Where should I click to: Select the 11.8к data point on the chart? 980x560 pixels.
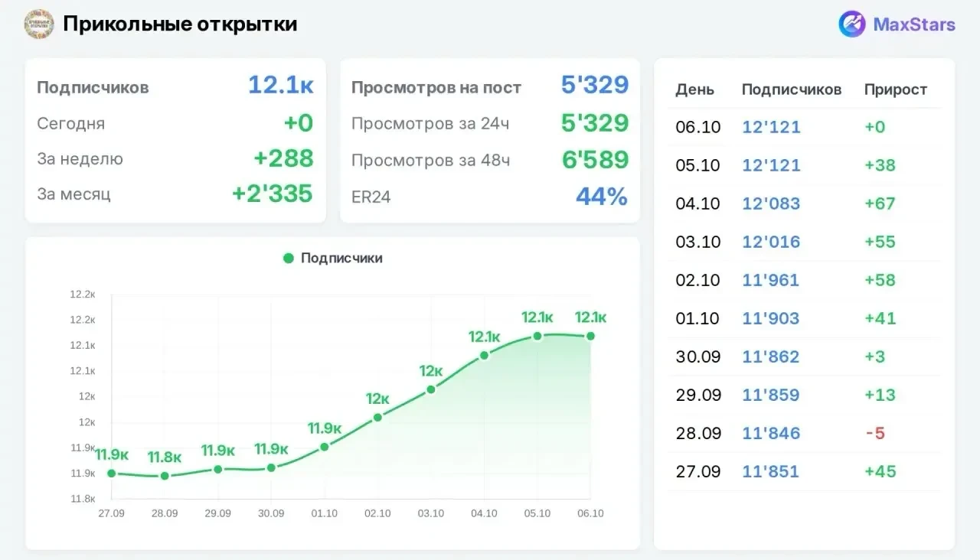click(x=165, y=476)
